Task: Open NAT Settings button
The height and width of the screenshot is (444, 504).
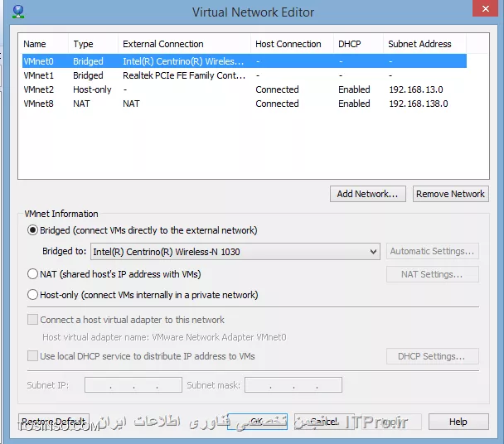Action: [433, 274]
